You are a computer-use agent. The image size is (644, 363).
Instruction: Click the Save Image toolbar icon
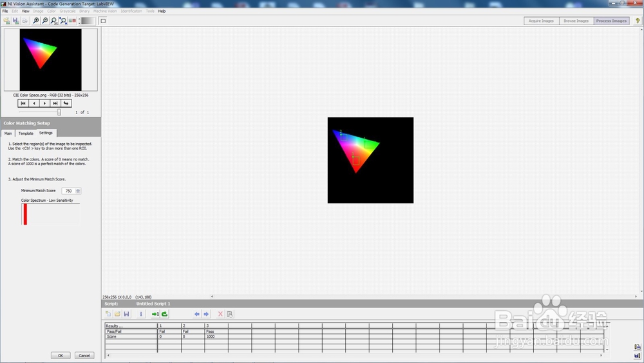(x=15, y=21)
